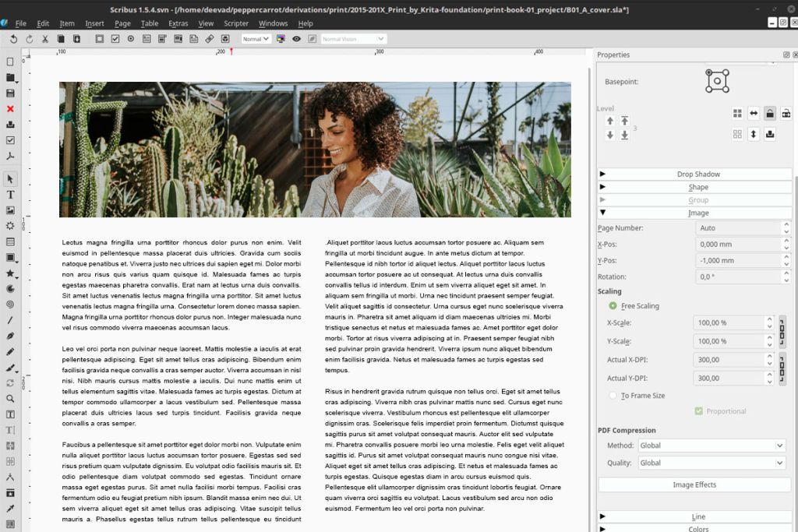Viewport: 798px width, 532px height.
Task: Raise the level with the up arrow
Action: [609, 121]
